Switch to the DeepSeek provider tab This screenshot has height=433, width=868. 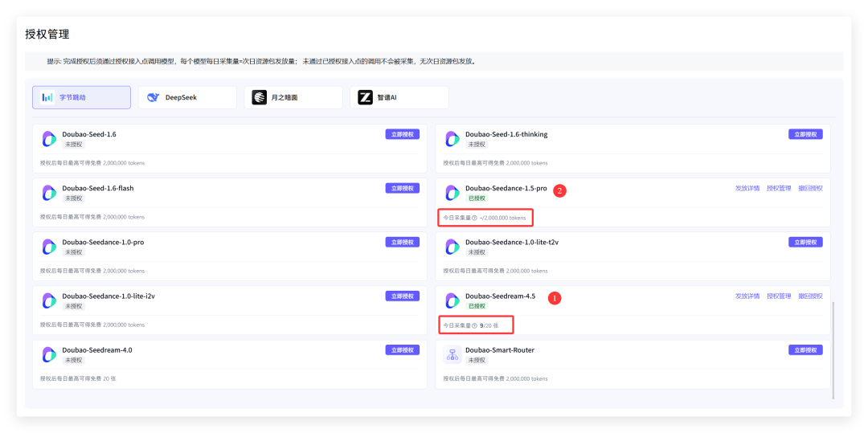point(187,97)
